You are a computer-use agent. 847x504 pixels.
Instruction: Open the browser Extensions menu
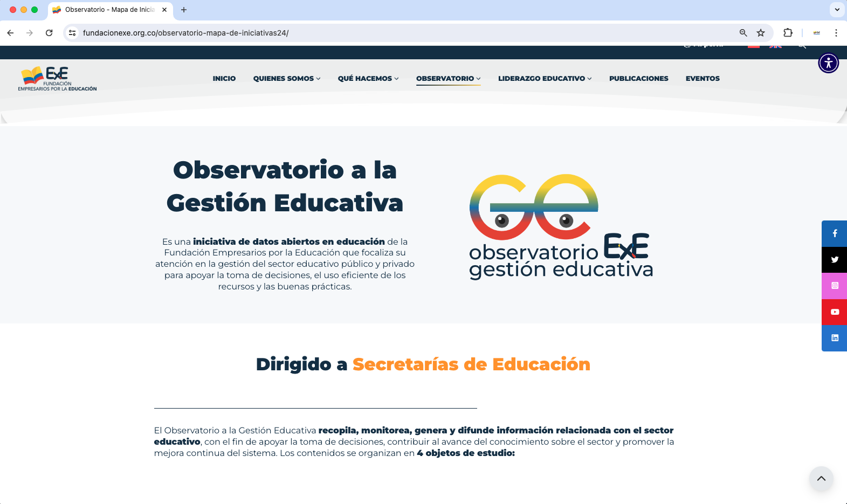point(788,33)
